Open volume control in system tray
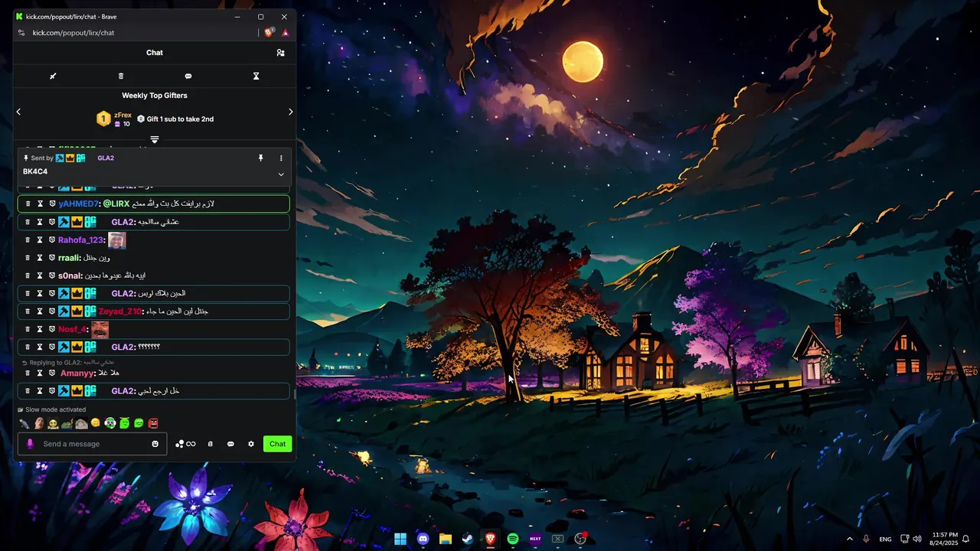The width and height of the screenshot is (980, 551). (917, 539)
